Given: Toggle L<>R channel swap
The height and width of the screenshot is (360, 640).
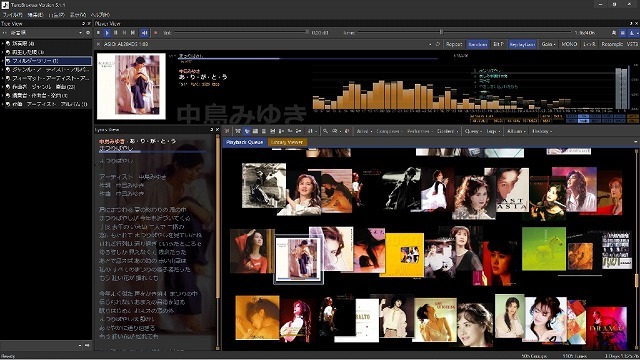Looking at the screenshot, I should point(589,44).
